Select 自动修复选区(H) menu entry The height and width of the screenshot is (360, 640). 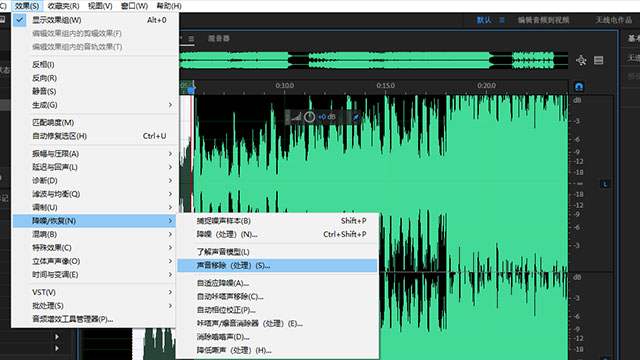click(x=95, y=136)
